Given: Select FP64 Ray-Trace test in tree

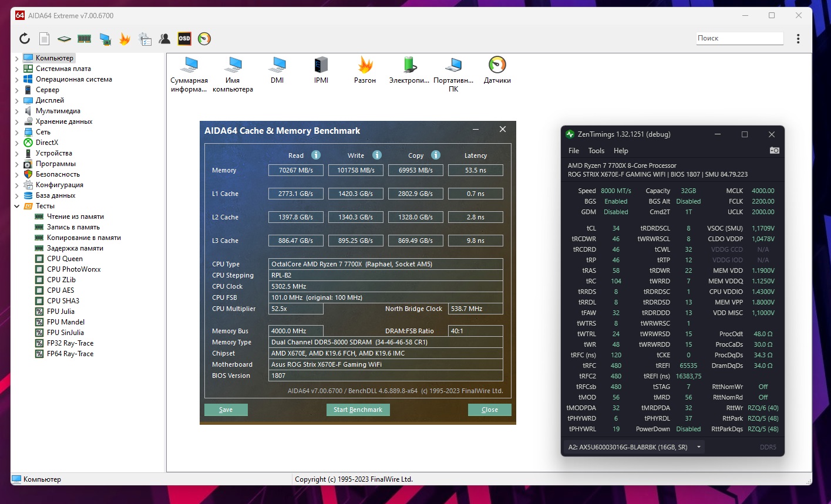Looking at the screenshot, I should (70, 354).
